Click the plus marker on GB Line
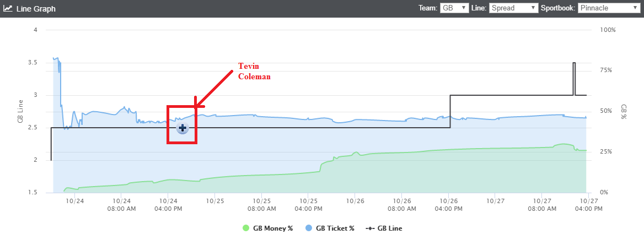Viewport: 644px width, 240px height. (183, 128)
